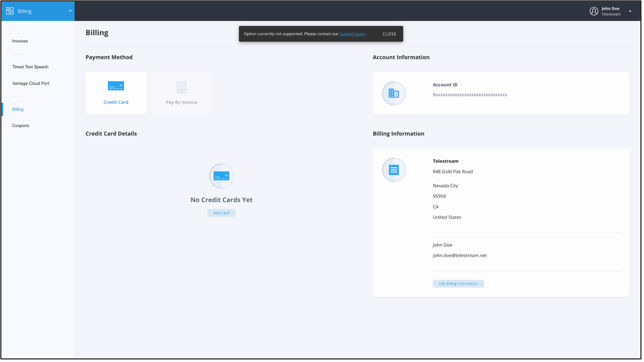Viewport: 644px width, 362px height.
Task: Open Invoices in the sidebar
Action: pyautogui.click(x=20, y=41)
